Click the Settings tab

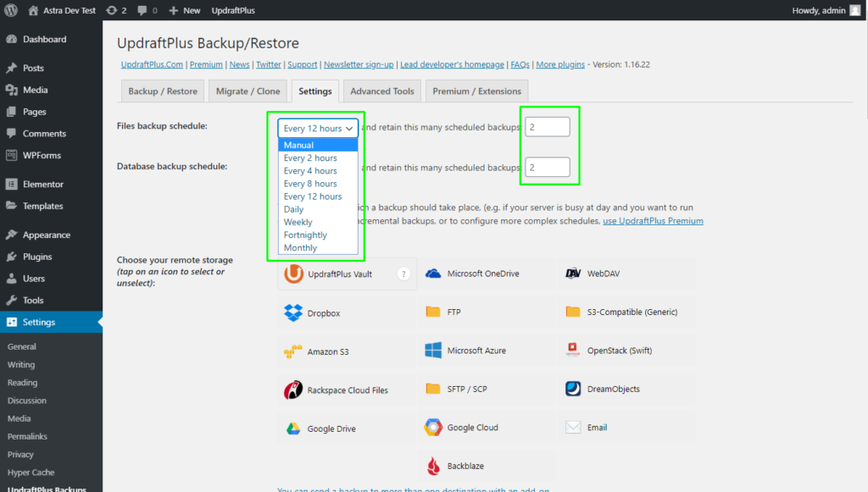click(x=315, y=91)
